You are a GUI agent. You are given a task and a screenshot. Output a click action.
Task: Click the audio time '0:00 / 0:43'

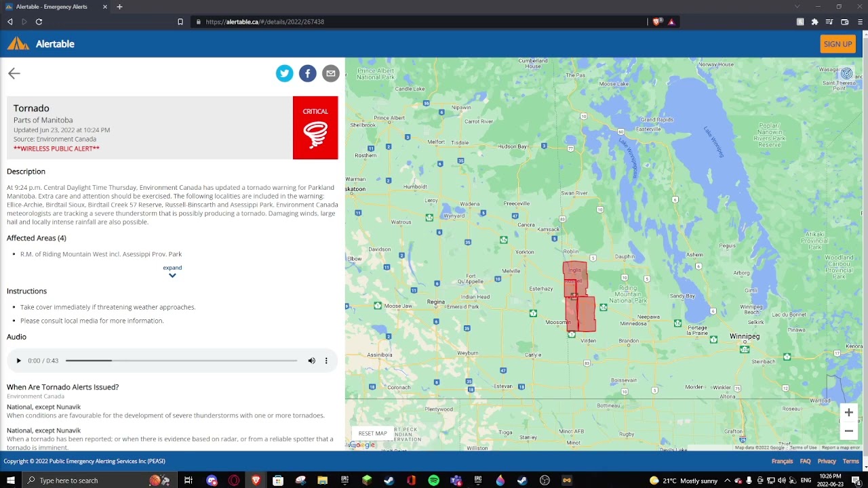pyautogui.click(x=43, y=361)
